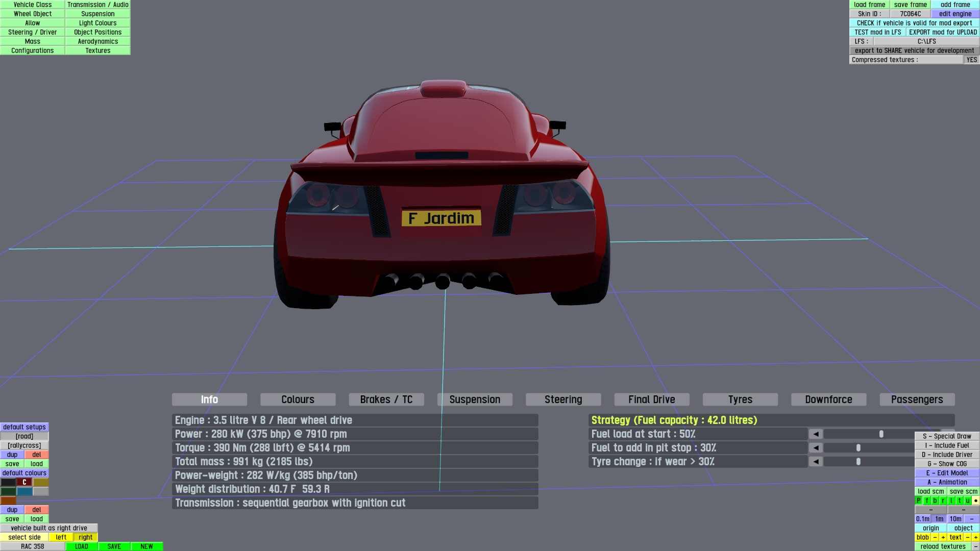The height and width of the screenshot is (551, 980).
Task: Click the 'f' front view button
Action: [927, 500]
